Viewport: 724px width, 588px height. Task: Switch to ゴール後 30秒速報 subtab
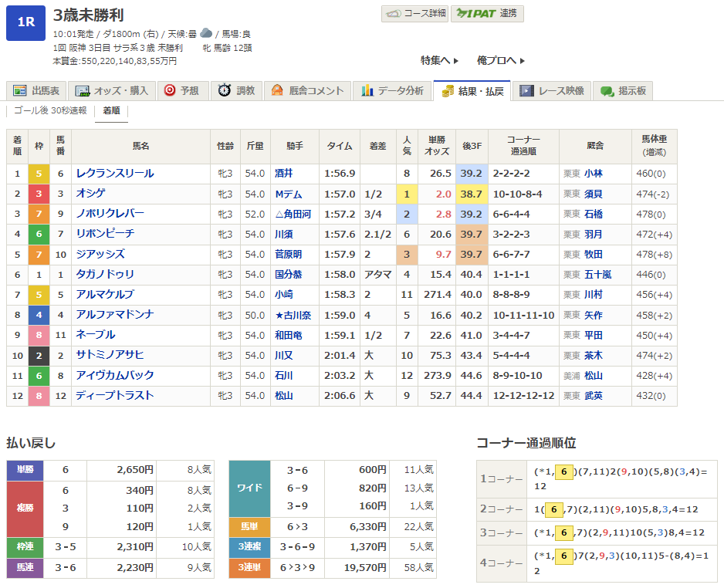pyautogui.click(x=50, y=111)
